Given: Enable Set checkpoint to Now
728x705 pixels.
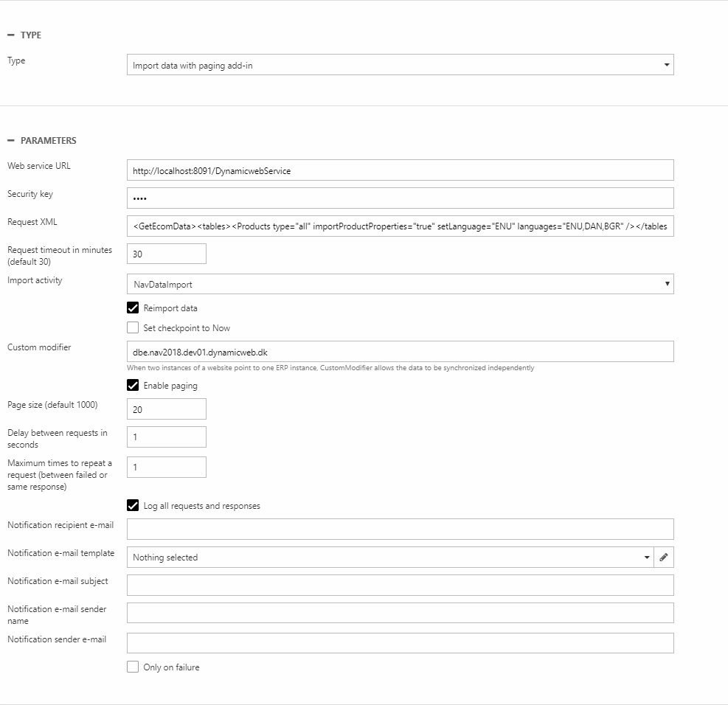Looking at the screenshot, I should click(133, 328).
